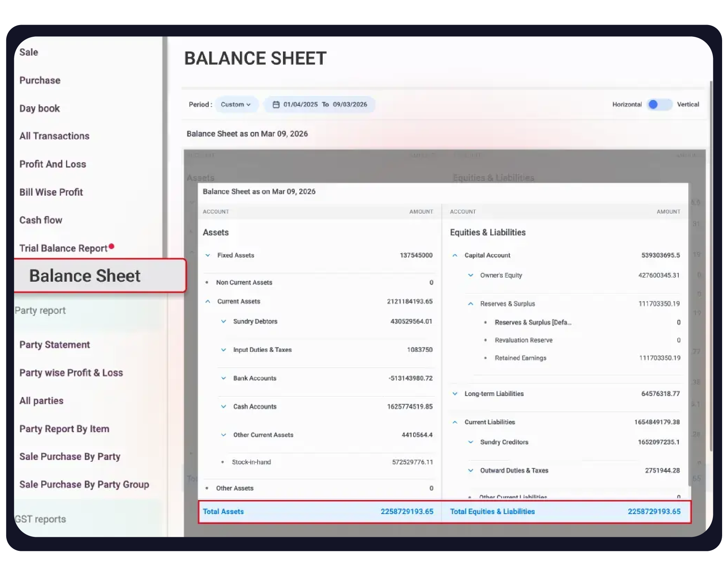Screen dimensions: 728x574
Task: Select Balance Sheet in the sidebar
Action: [x=85, y=275]
